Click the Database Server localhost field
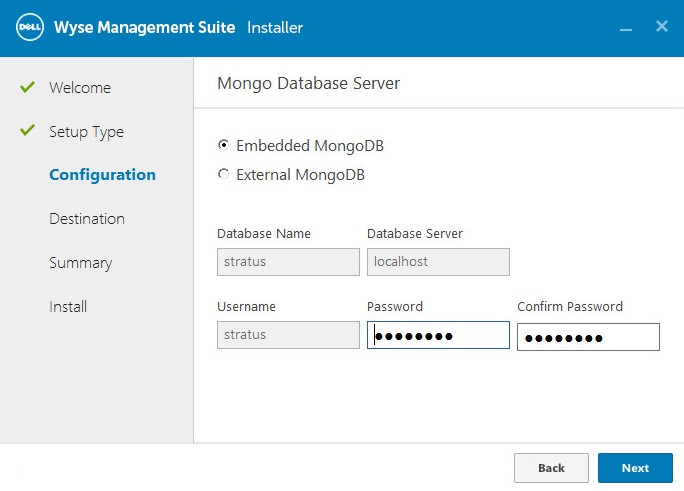The height and width of the screenshot is (491, 684). point(438,262)
